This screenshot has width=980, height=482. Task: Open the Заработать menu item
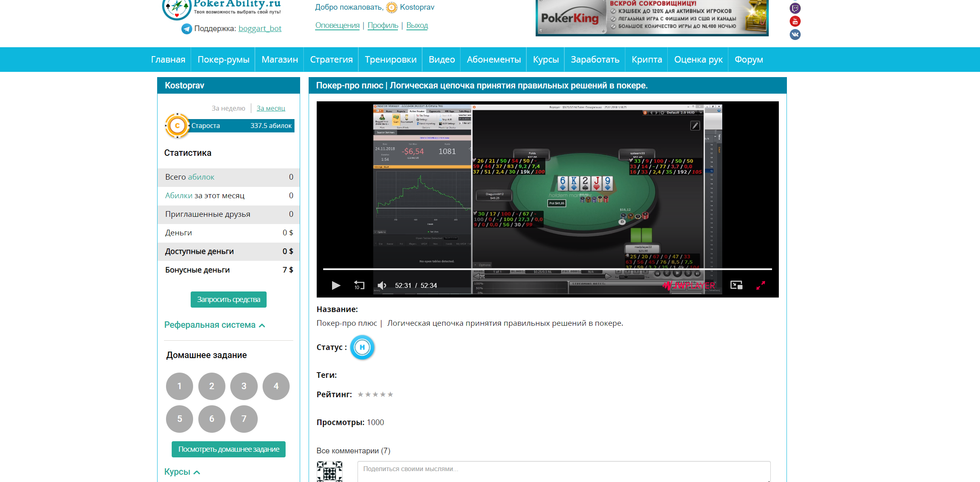[x=595, y=59]
